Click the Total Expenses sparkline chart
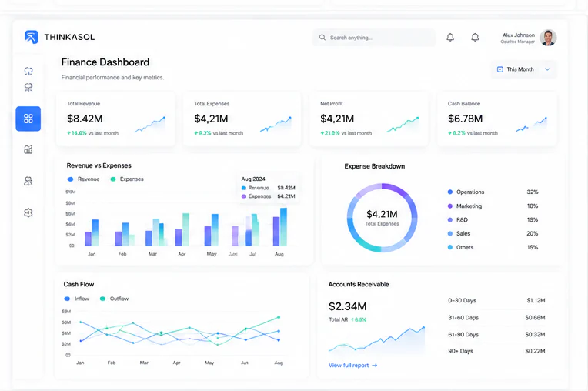The image size is (588, 391). coord(276,125)
